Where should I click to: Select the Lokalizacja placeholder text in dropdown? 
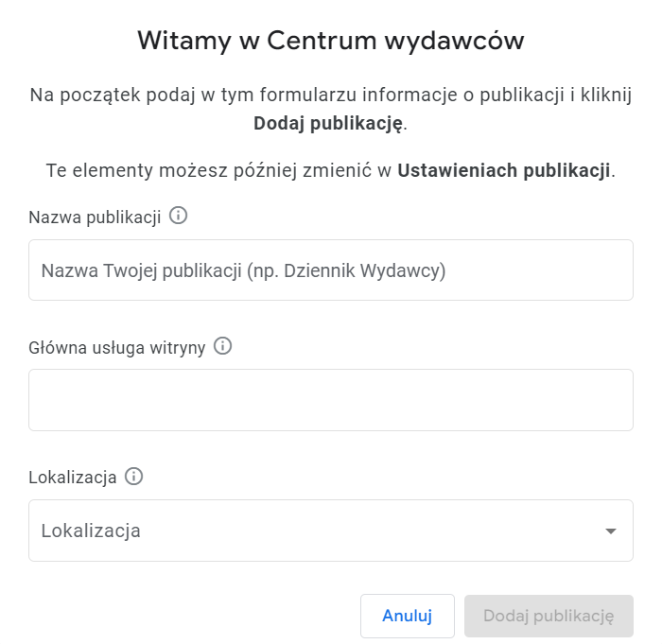[x=91, y=531]
